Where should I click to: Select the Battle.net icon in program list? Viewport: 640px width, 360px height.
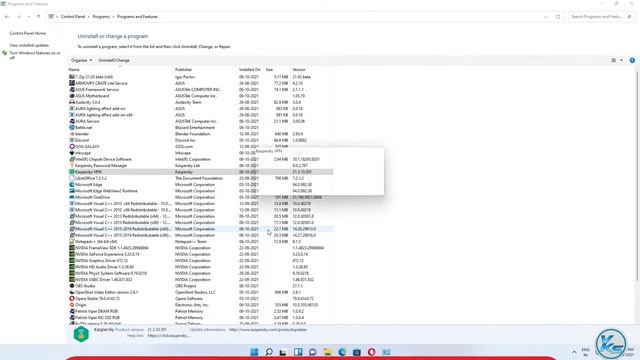(x=72, y=127)
